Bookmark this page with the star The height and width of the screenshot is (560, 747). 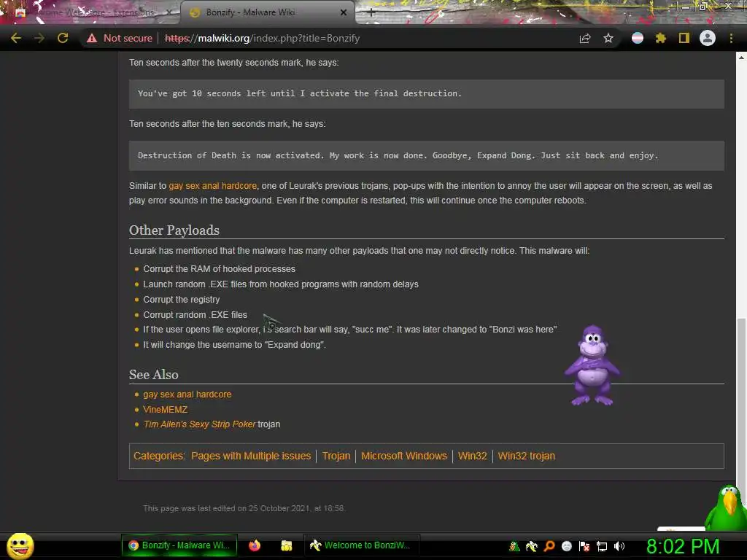608,38
